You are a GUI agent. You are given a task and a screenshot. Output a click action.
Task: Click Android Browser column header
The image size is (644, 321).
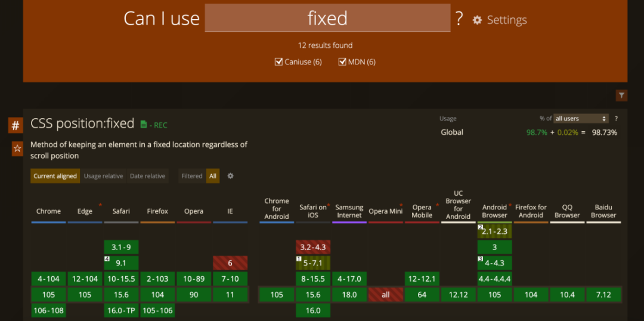[495, 211]
